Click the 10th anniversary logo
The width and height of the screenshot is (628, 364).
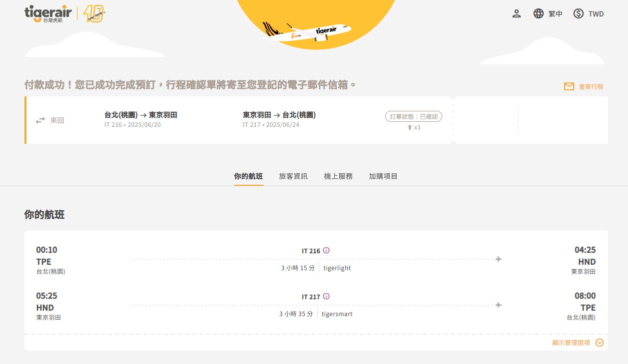93,14
